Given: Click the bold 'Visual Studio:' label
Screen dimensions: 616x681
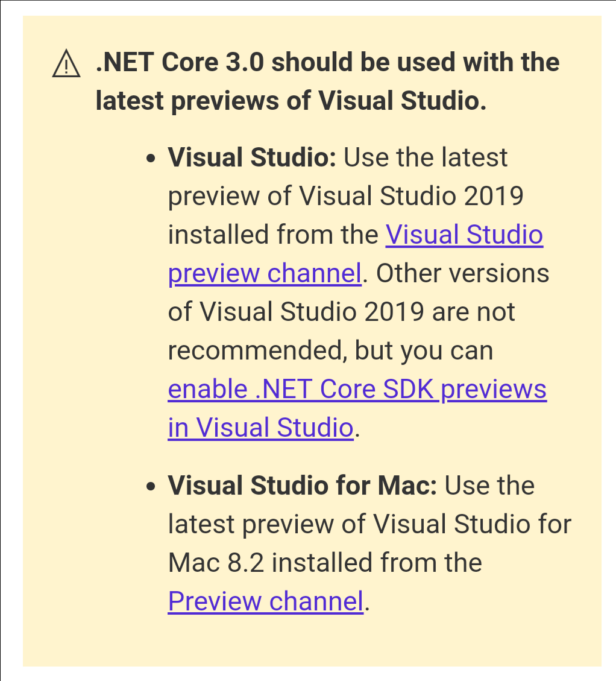Looking at the screenshot, I should (x=251, y=157).
